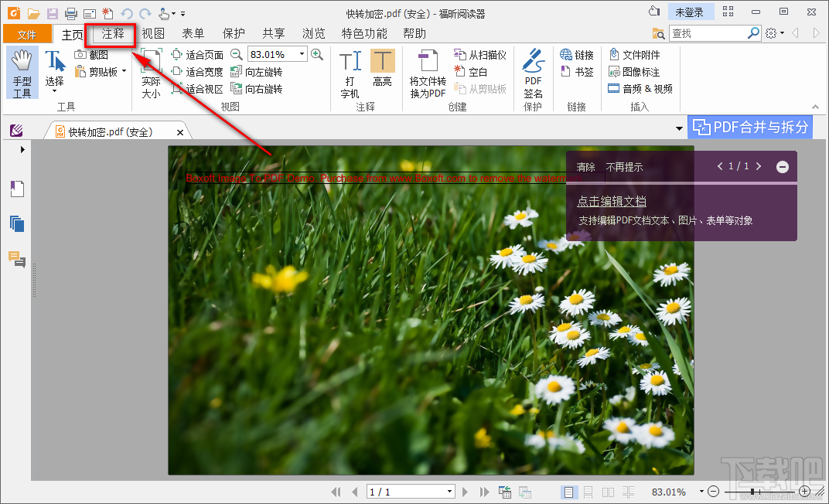This screenshot has width=829, height=504.
Task: Expand the zoom percentage dropdown
Action: [x=302, y=54]
